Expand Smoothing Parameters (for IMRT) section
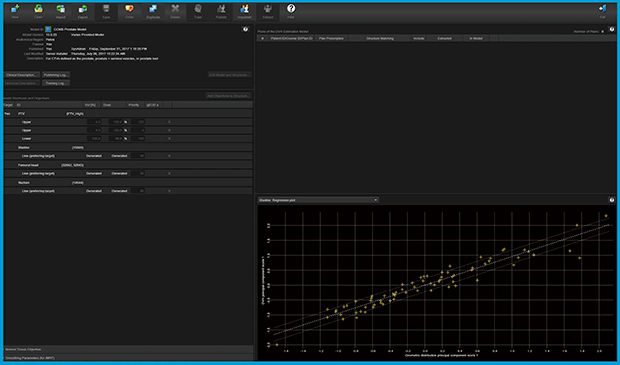This screenshot has height=365, width=620. (x=129, y=358)
